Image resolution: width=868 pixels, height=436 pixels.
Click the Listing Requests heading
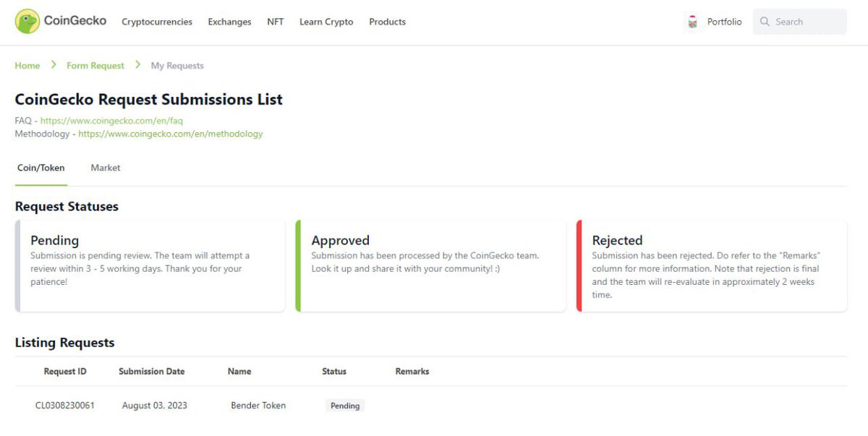pyautogui.click(x=65, y=343)
